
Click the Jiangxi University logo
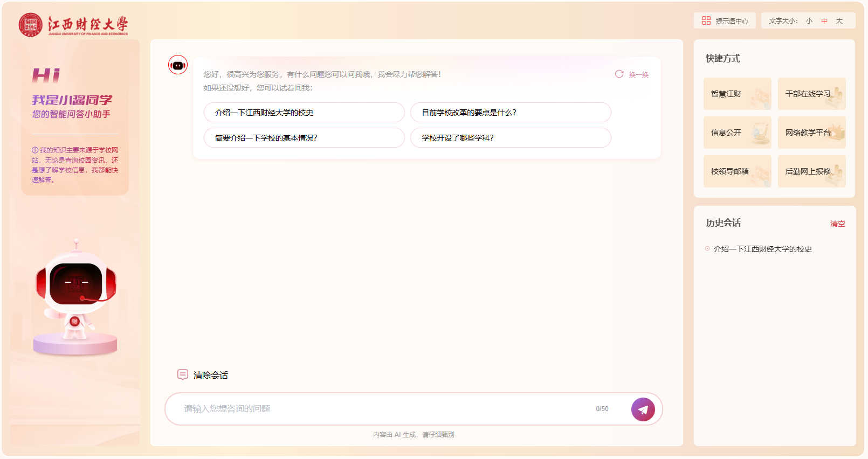(x=73, y=25)
